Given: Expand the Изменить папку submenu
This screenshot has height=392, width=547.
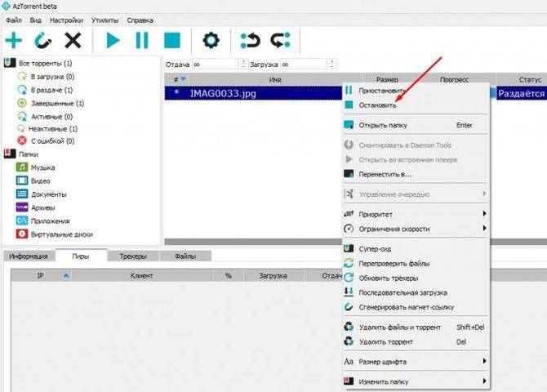Looking at the screenshot, I should 416,381.
